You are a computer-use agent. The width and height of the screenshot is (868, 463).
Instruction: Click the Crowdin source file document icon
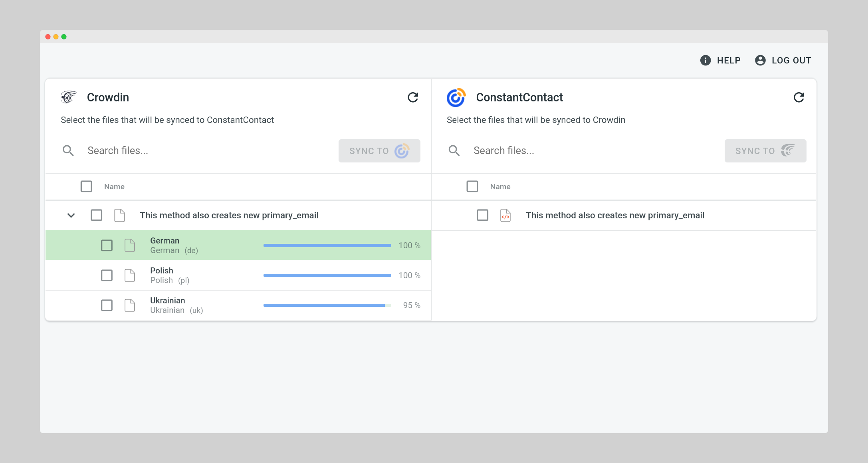click(119, 215)
